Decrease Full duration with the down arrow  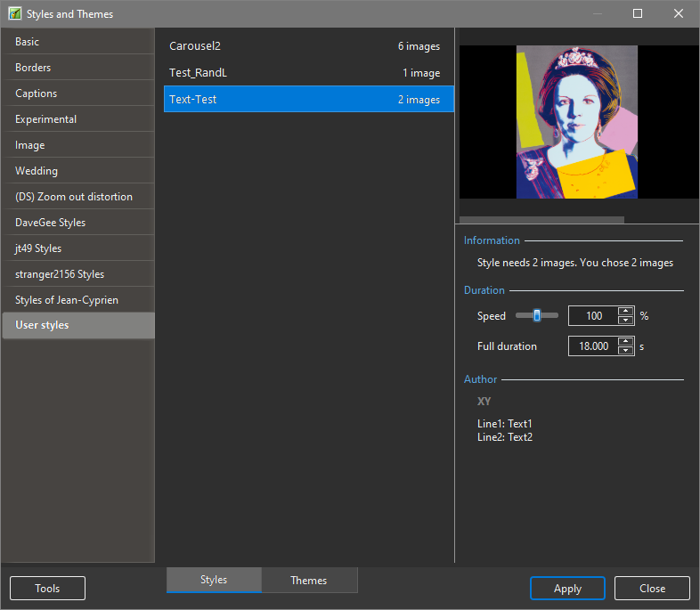(625, 351)
